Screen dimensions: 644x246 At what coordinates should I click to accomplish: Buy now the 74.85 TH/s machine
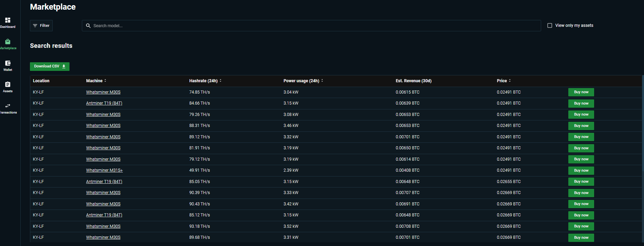pyautogui.click(x=581, y=92)
